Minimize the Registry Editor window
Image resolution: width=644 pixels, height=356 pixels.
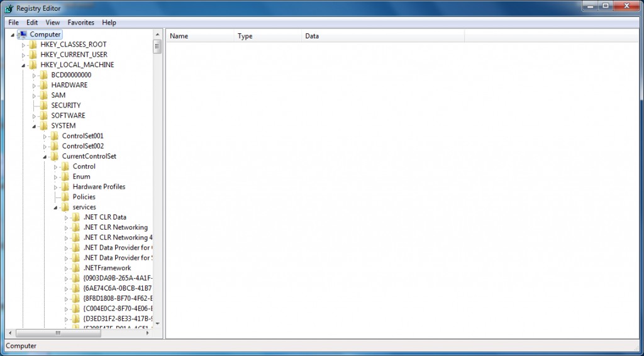click(589, 6)
